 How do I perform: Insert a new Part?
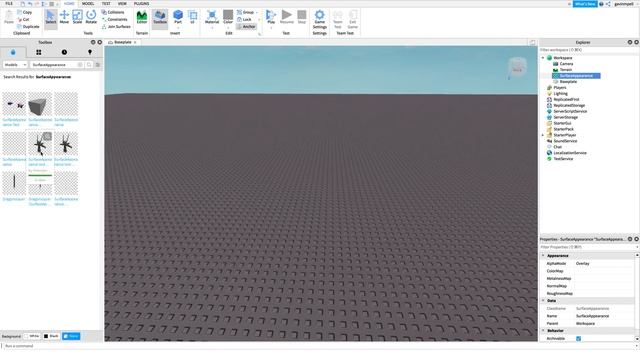click(x=178, y=18)
